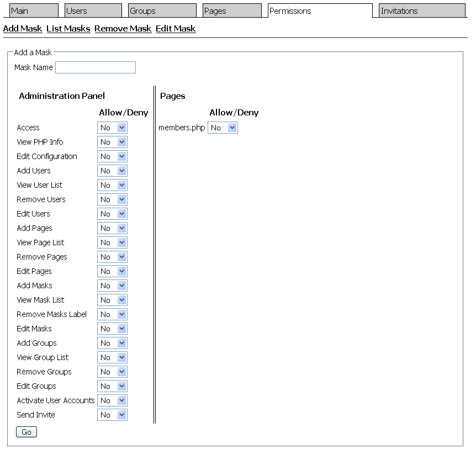The height and width of the screenshot is (454, 476).
Task: Switch to the Invitations tab
Action: [422, 9]
